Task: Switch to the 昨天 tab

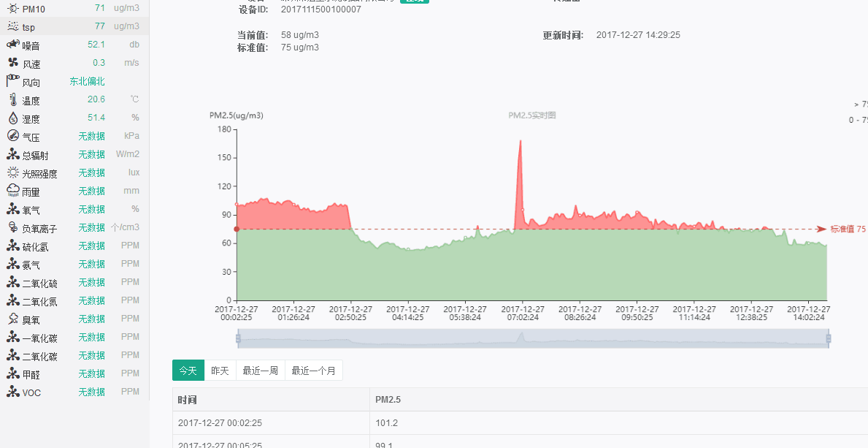Action: pyautogui.click(x=220, y=371)
